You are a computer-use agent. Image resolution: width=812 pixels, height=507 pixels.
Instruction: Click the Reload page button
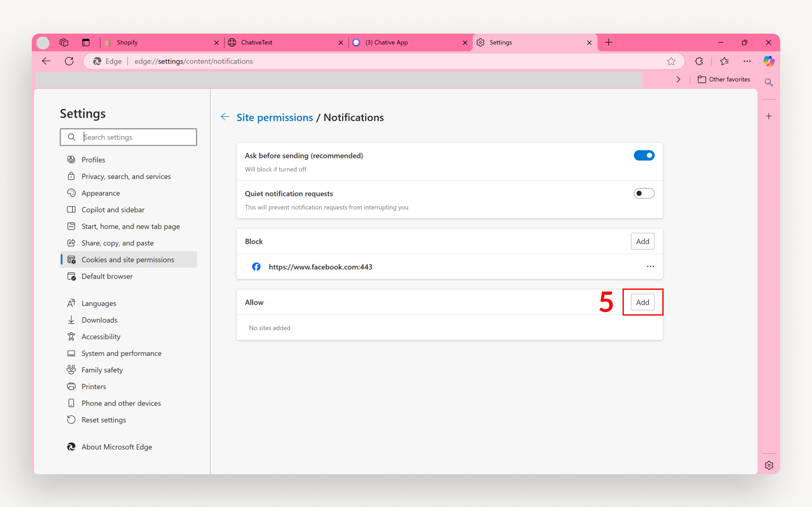pos(69,61)
